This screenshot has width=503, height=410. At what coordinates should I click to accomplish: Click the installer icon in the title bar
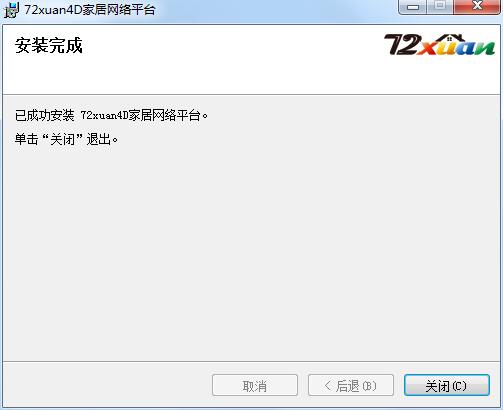click(x=11, y=10)
